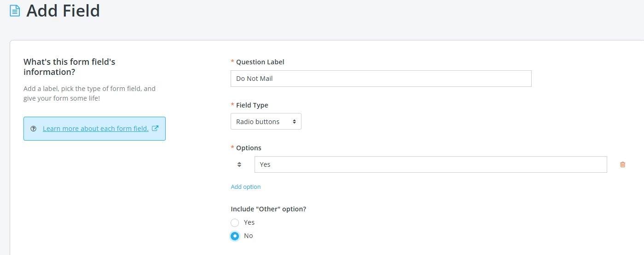Open Learn more about each form field
Image resolution: width=644 pixels, height=255 pixels.
(x=95, y=129)
